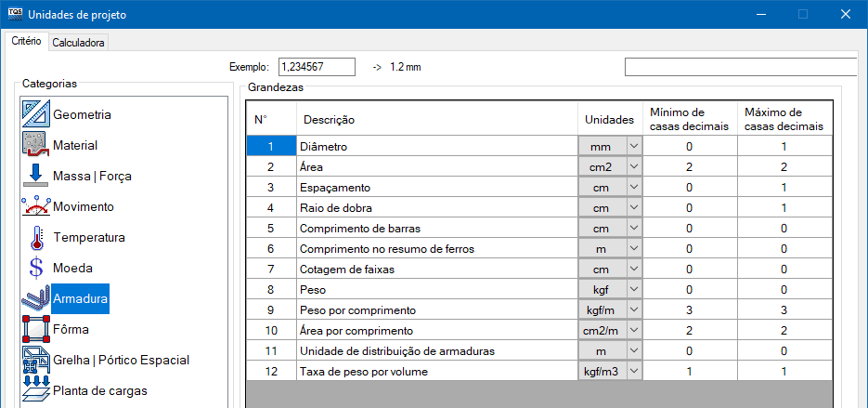Open the Fôrma category icon
The height and width of the screenshot is (408, 868).
coord(36,329)
